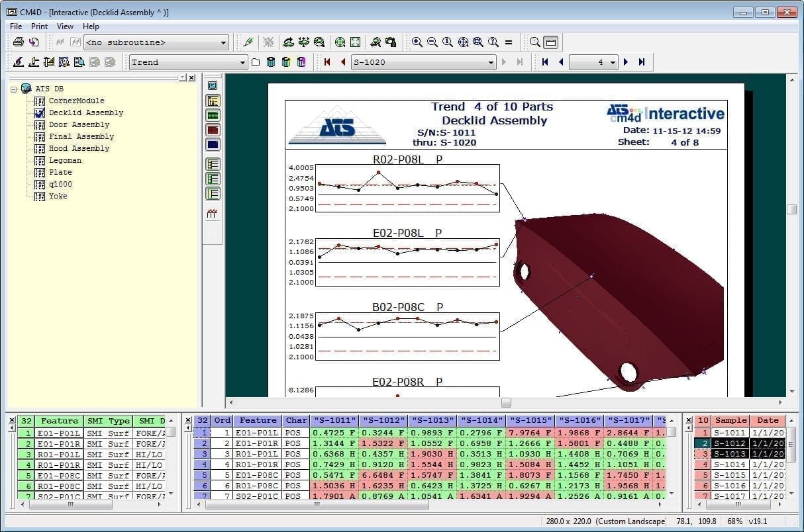This screenshot has height=532, width=804.
Task: Jump to the last sheet with blue end arrow
Action: click(642, 62)
